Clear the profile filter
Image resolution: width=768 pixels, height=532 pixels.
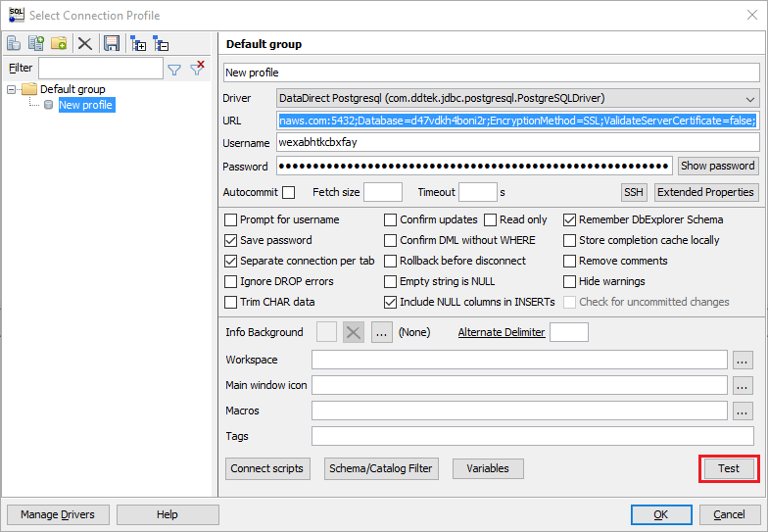pyautogui.click(x=197, y=69)
